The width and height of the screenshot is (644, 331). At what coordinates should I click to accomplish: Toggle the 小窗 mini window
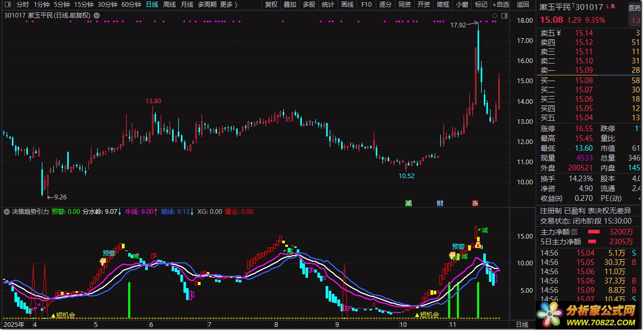click(x=462, y=4)
